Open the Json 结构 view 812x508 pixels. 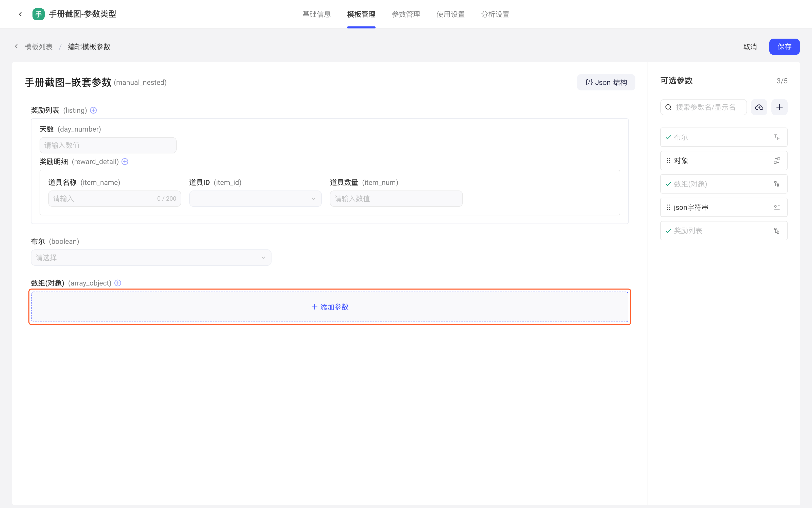coord(606,82)
